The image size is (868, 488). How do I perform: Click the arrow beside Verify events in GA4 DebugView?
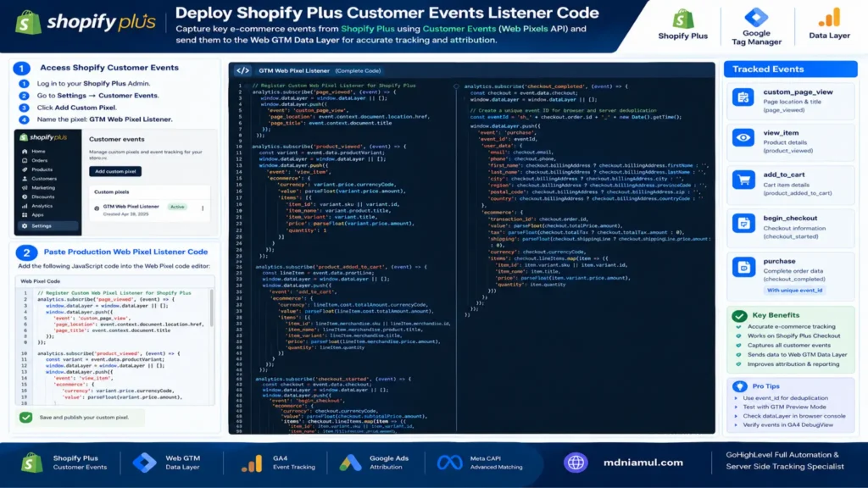coord(737,425)
